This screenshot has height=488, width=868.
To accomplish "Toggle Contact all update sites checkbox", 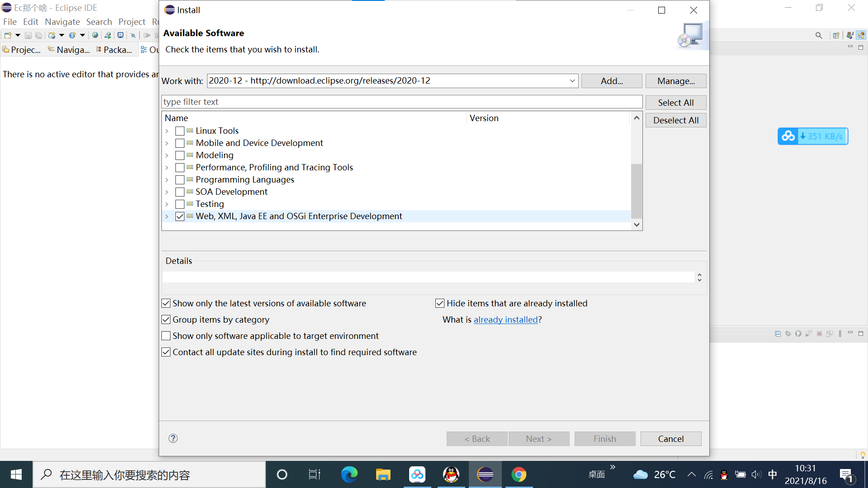I will pos(166,352).
